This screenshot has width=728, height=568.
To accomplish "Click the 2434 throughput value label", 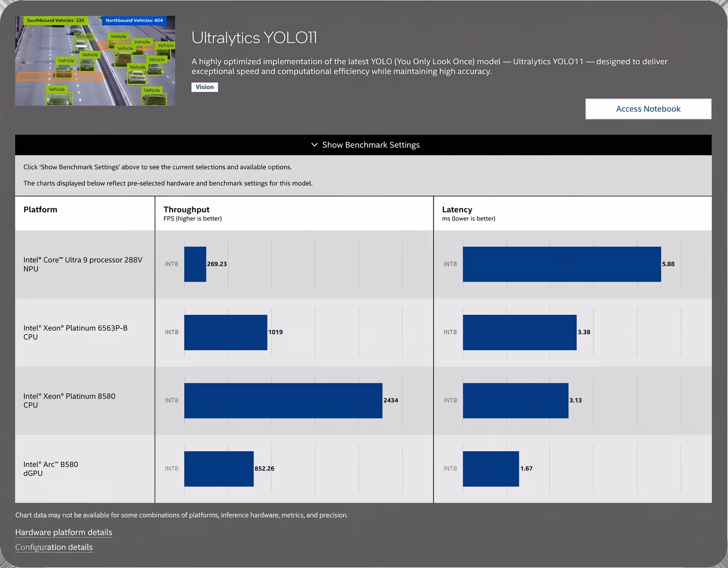I will (x=391, y=400).
